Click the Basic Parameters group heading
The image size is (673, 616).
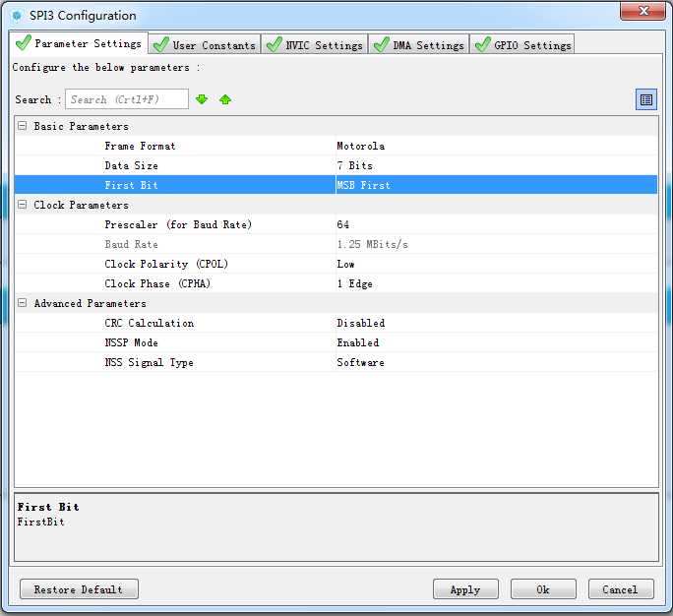(x=81, y=126)
